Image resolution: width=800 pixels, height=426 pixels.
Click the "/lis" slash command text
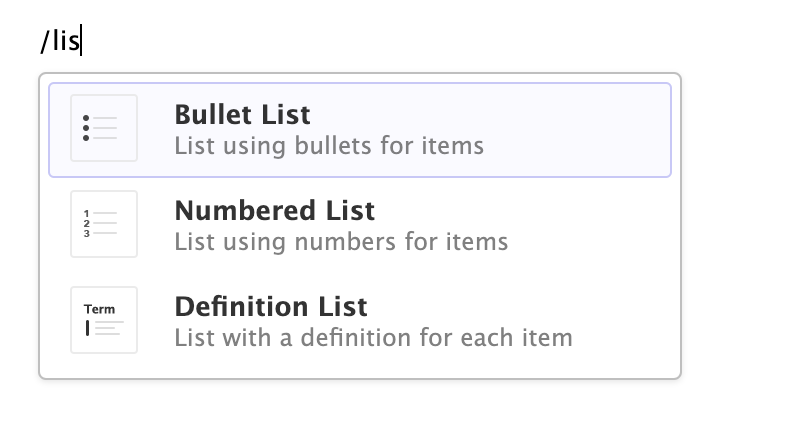pyautogui.click(x=59, y=42)
